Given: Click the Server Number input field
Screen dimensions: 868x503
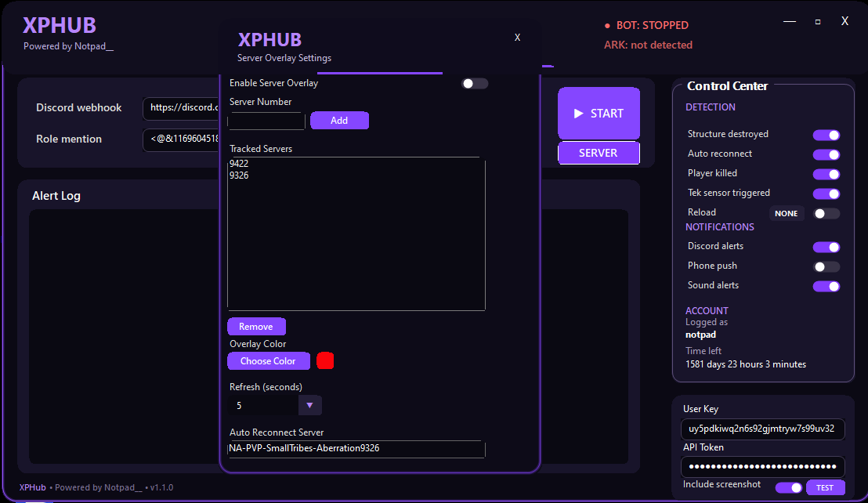Looking at the screenshot, I should [266, 121].
